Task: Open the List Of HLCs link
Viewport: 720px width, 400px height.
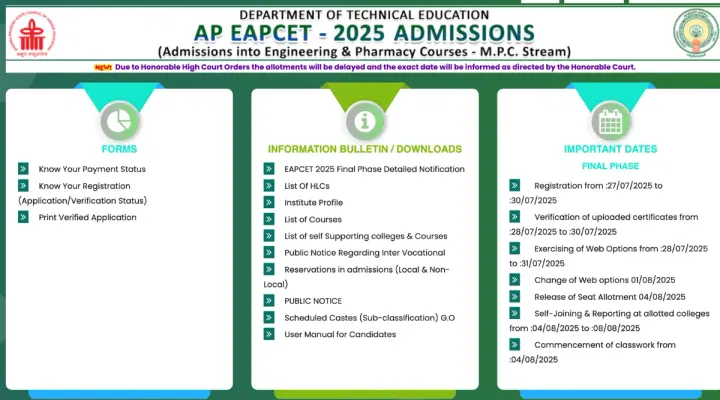Action: [x=307, y=186]
